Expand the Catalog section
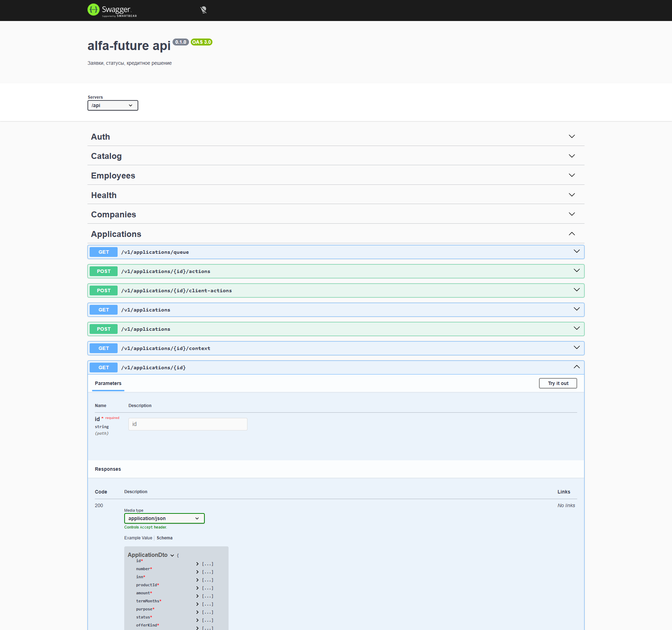The width and height of the screenshot is (672, 630). (x=572, y=156)
